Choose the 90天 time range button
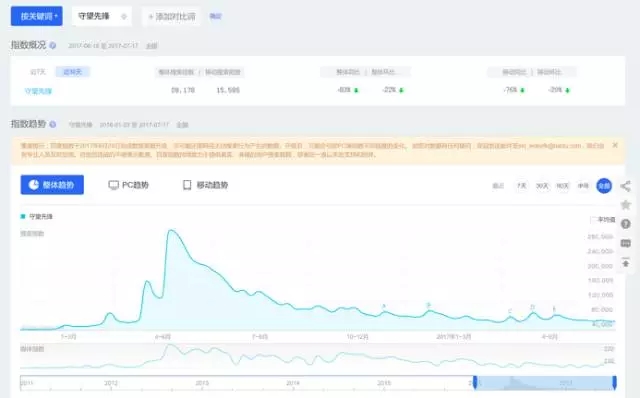 coord(562,186)
